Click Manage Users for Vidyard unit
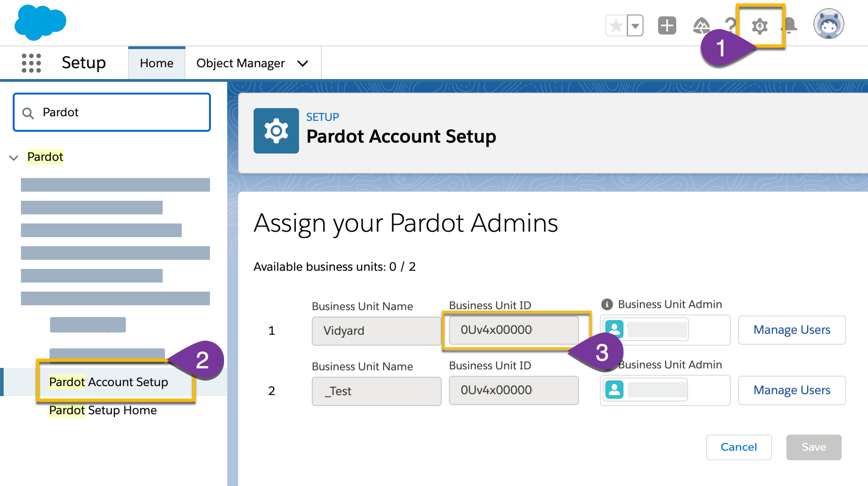The height and width of the screenshot is (486, 868). (791, 330)
